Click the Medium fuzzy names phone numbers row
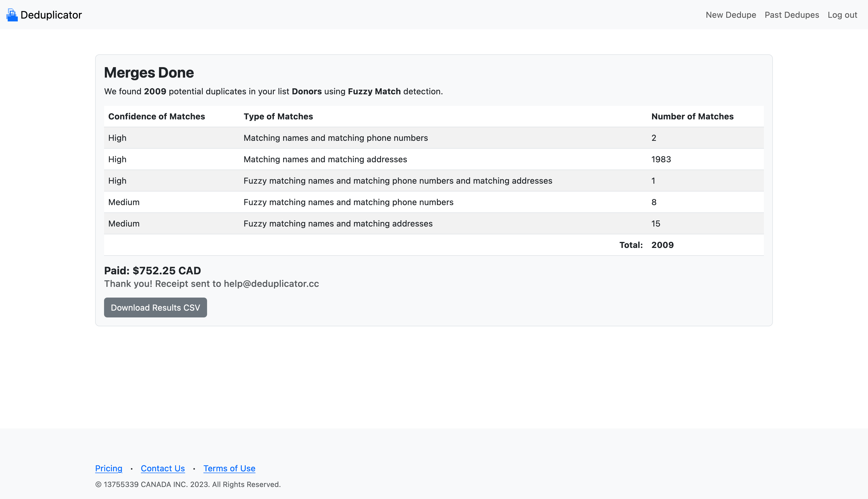 pyautogui.click(x=348, y=202)
